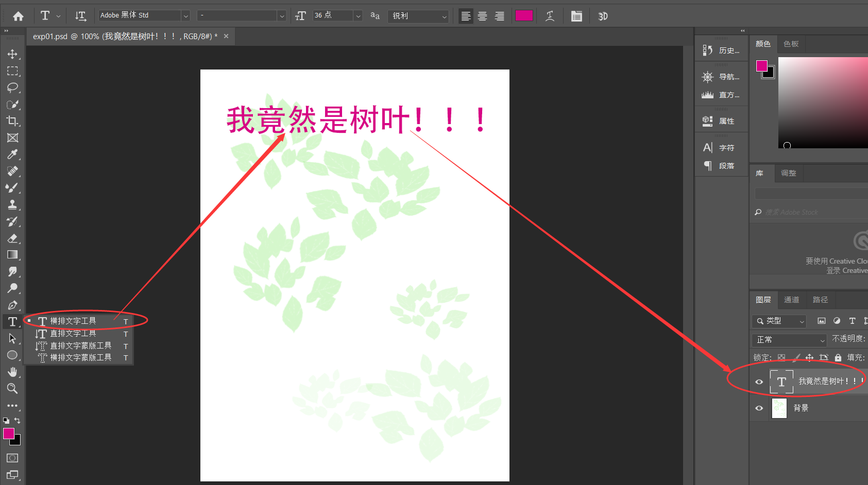Toggle text orientation icon
The image size is (868, 485).
pos(80,16)
